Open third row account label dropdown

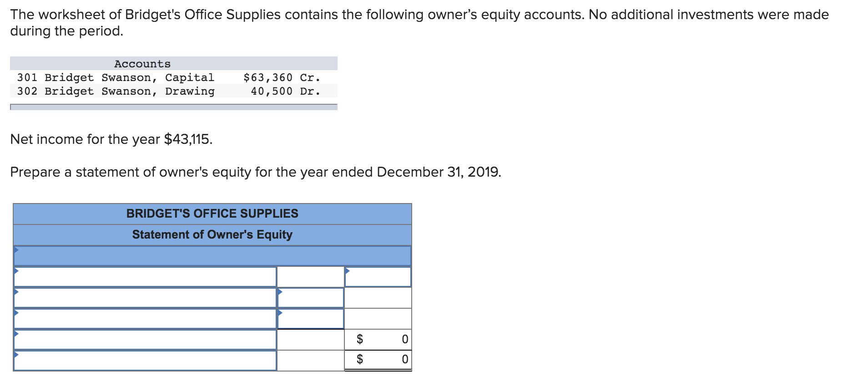145,319
